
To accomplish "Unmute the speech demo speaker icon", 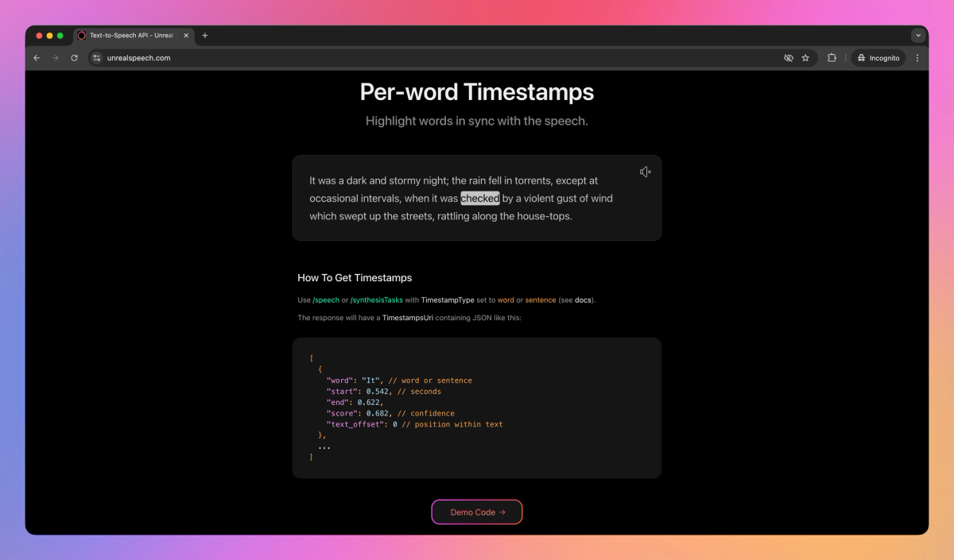I will 646,172.
